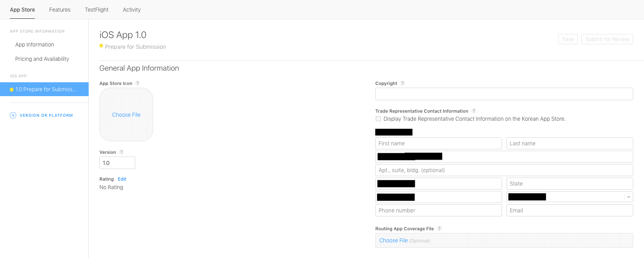Click the General App Information heading

[x=139, y=68]
